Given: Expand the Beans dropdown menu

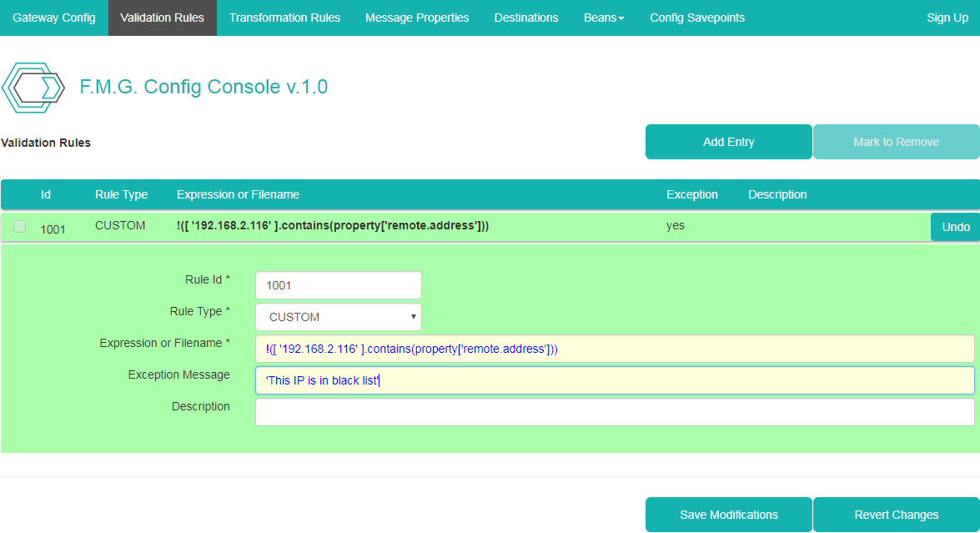Looking at the screenshot, I should (x=604, y=18).
